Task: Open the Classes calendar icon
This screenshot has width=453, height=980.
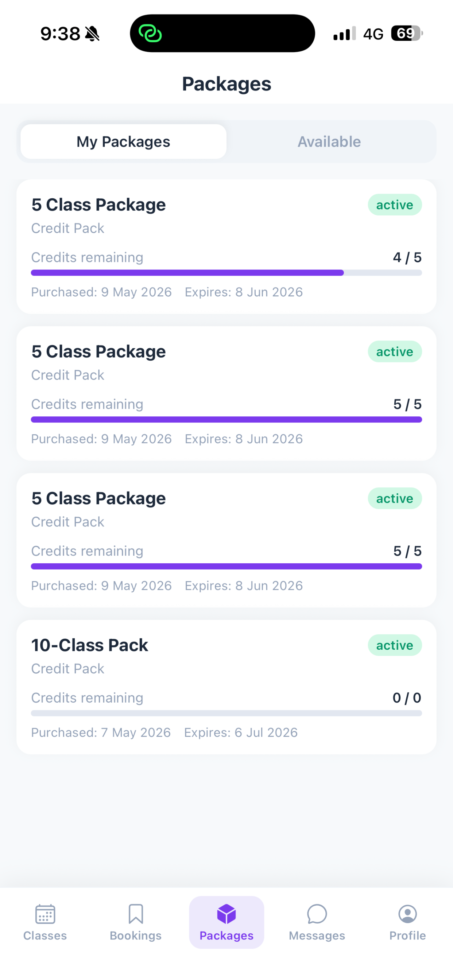Action: point(45,914)
